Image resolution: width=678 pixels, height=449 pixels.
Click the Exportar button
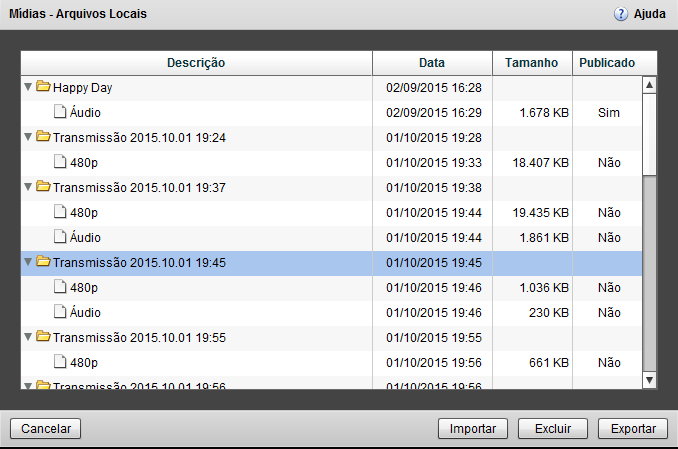click(x=632, y=429)
